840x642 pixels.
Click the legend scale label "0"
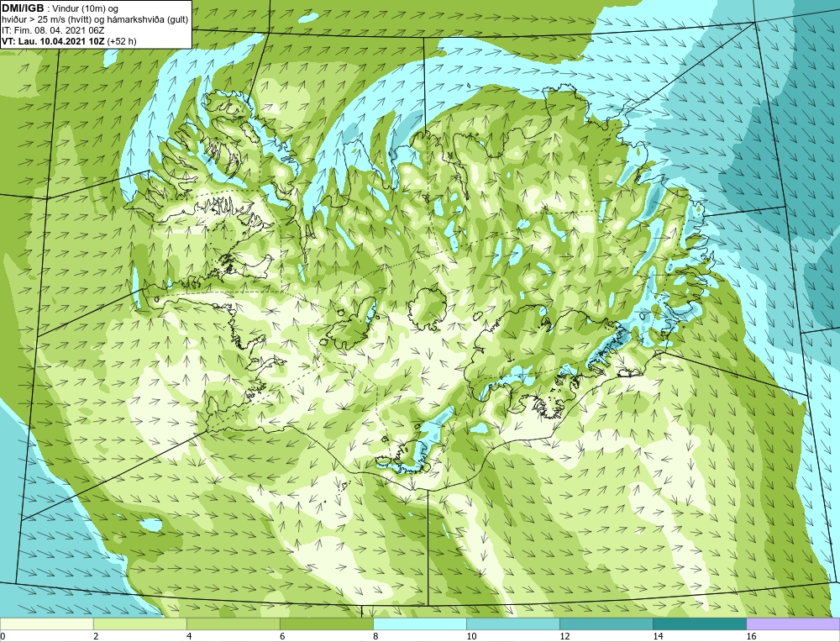coord(3,636)
